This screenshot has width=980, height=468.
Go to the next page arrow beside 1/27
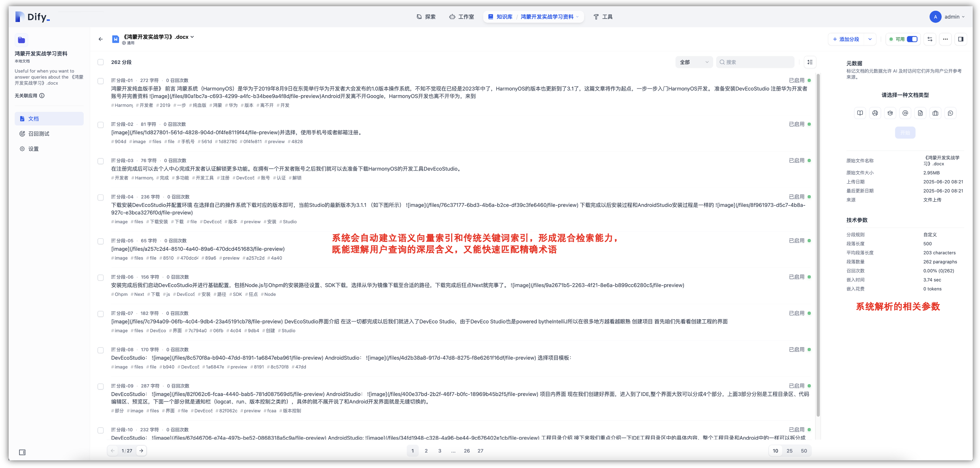[141, 451]
